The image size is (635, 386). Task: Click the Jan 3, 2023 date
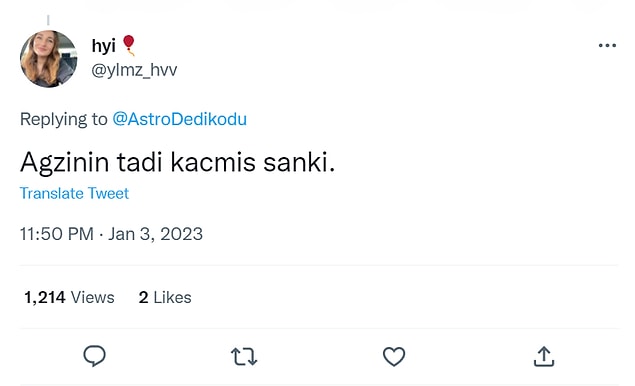point(155,234)
